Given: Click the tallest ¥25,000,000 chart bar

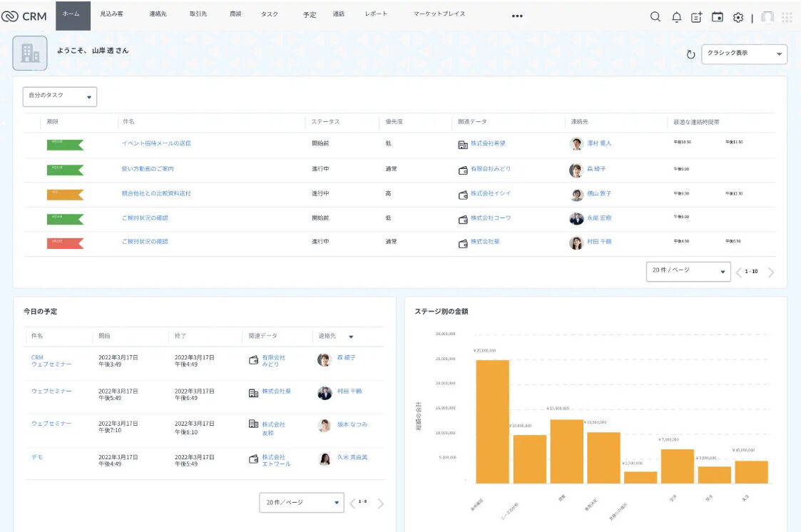Looking at the screenshot, I should (x=492, y=421).
